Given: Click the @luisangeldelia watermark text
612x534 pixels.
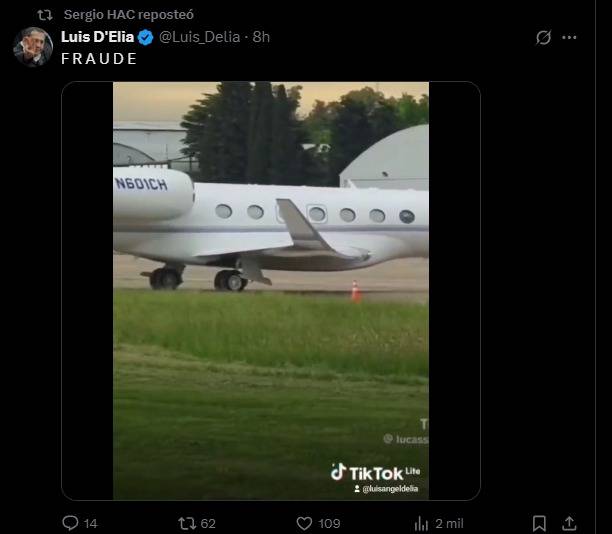Looking at the screenshot, I should (x=390, y=488).
